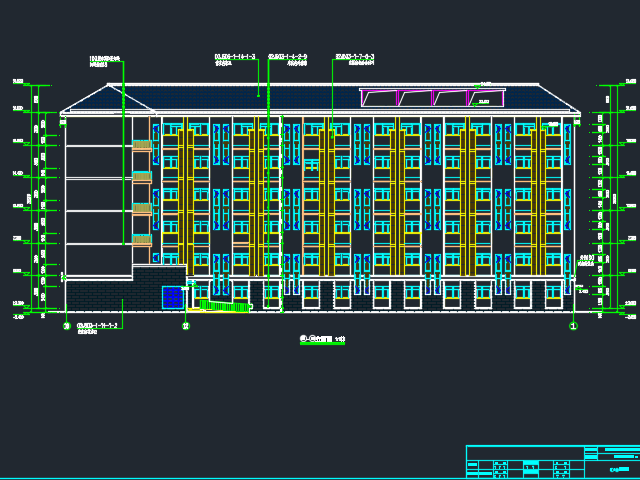Select the third annotation label above the roof

[x=288, y=58]
